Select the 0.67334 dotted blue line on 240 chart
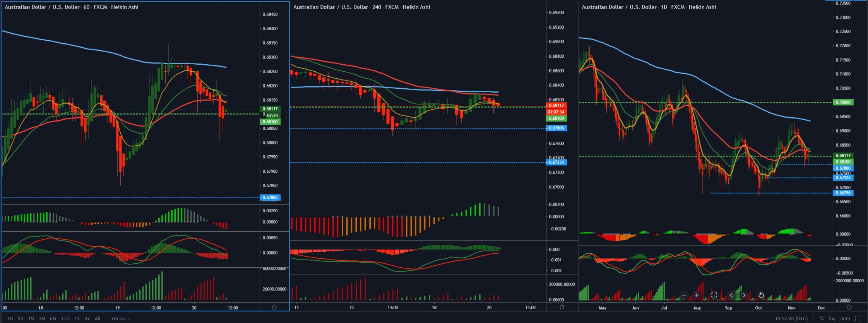Image resolution: width=868 pixels, height=323 pixels. [418, 162]
